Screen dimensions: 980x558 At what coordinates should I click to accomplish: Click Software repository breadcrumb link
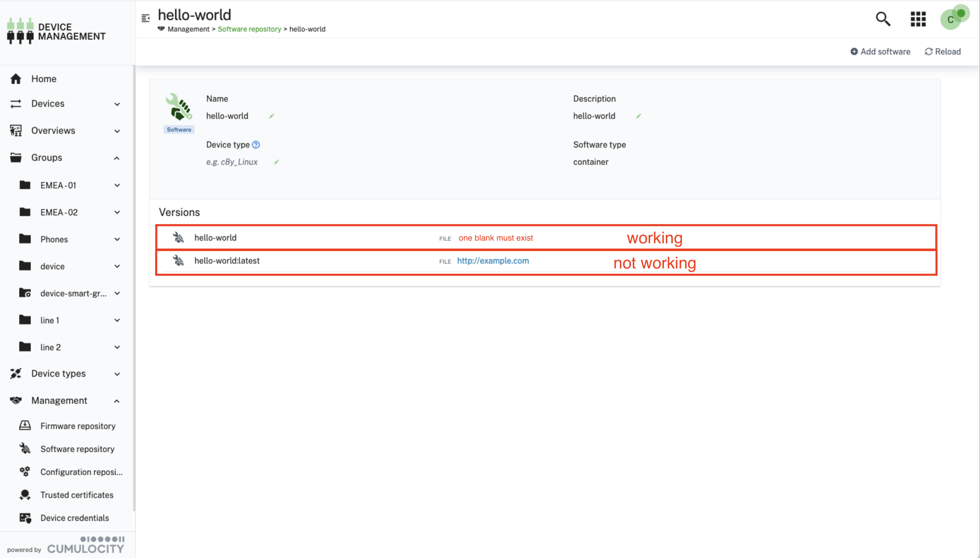pos(249,29)
